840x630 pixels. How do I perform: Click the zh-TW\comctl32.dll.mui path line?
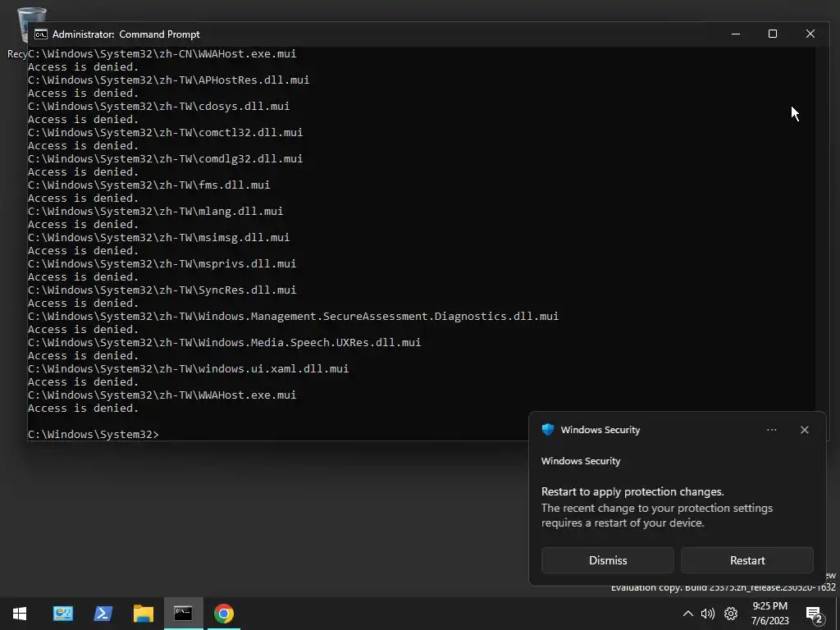pyautogui.click(x=165, y=132)
